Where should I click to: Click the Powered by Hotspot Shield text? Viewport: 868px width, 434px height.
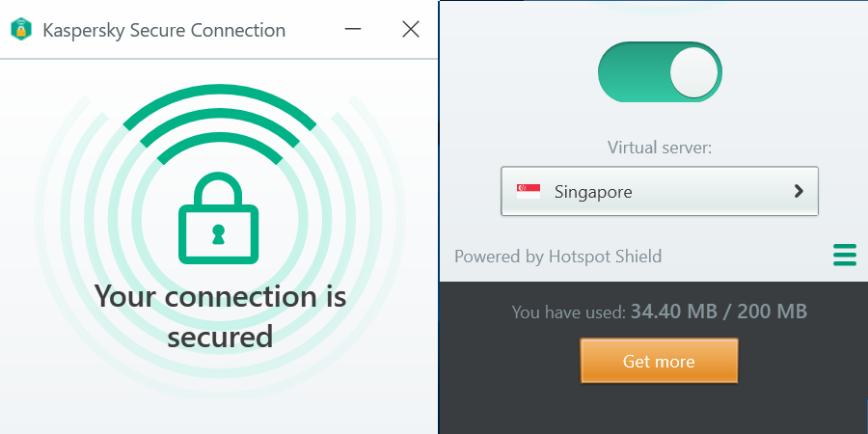click(x=558, y=257)
